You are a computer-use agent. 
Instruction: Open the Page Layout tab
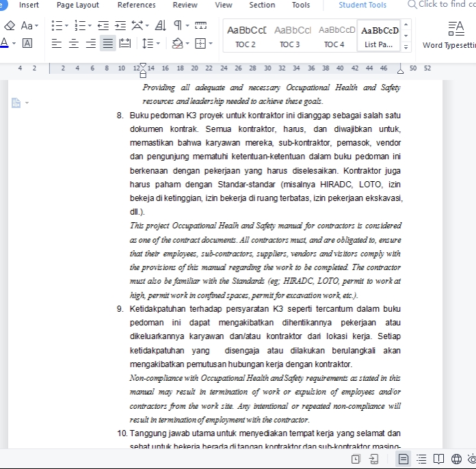pos(78,5)
